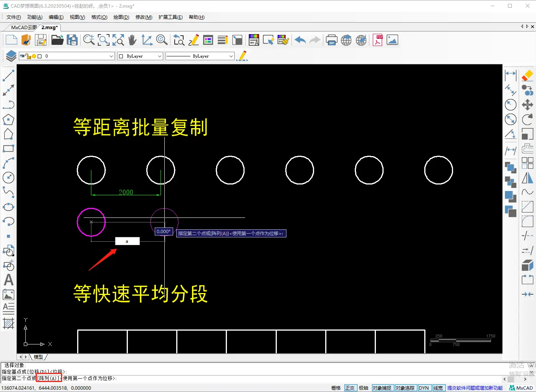Select the Rotate tool in right toolbar

point(528,119)
